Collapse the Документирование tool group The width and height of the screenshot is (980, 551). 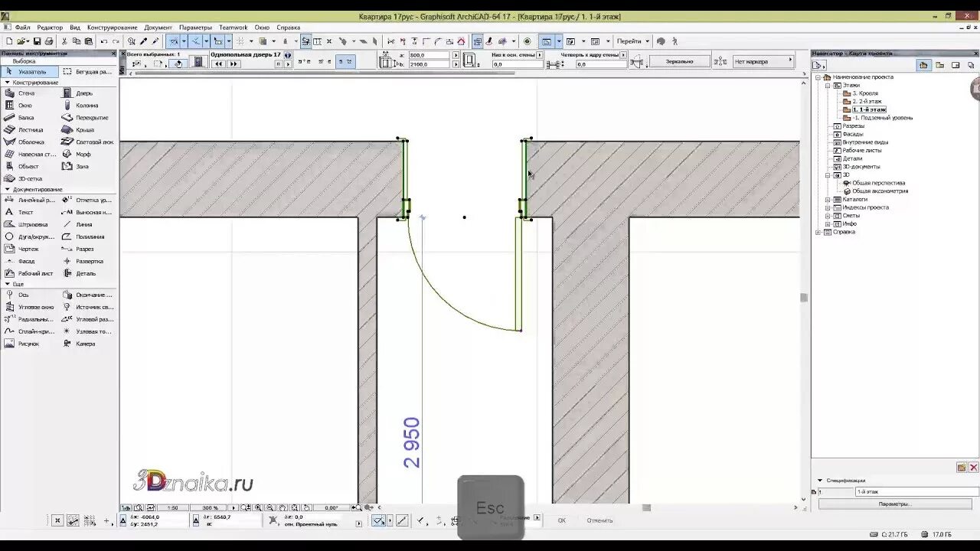[7, 190]
